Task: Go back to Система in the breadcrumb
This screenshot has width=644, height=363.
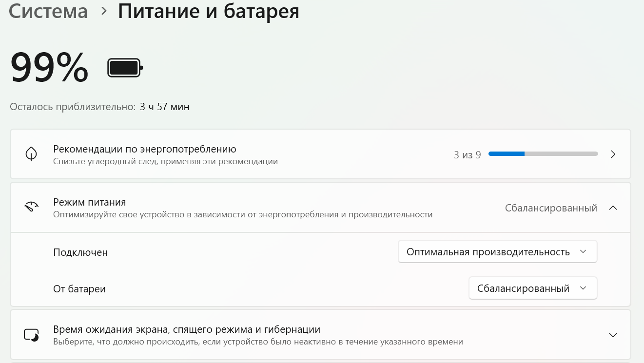Action: 48,11
